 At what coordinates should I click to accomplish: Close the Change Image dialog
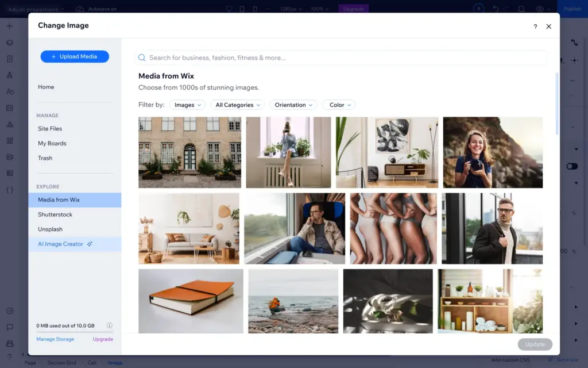(548, 26)
